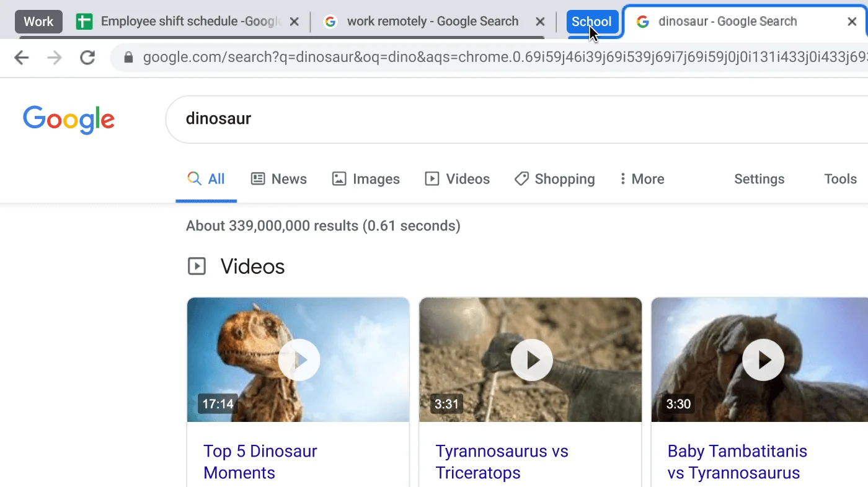Click the browser back arrow
Screen dimensions: 868x487
(x=22, y=58)
